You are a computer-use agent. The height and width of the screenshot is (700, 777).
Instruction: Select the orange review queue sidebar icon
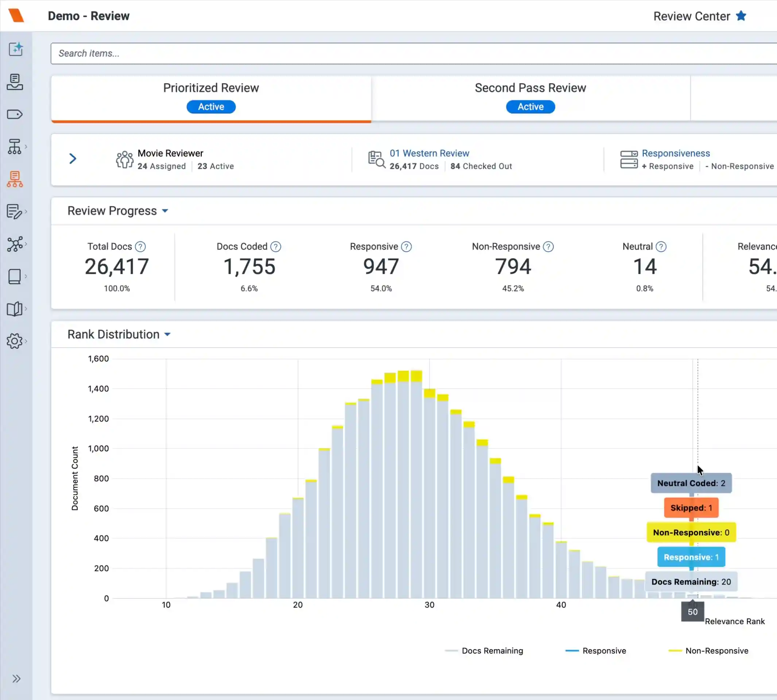point(15,179)
